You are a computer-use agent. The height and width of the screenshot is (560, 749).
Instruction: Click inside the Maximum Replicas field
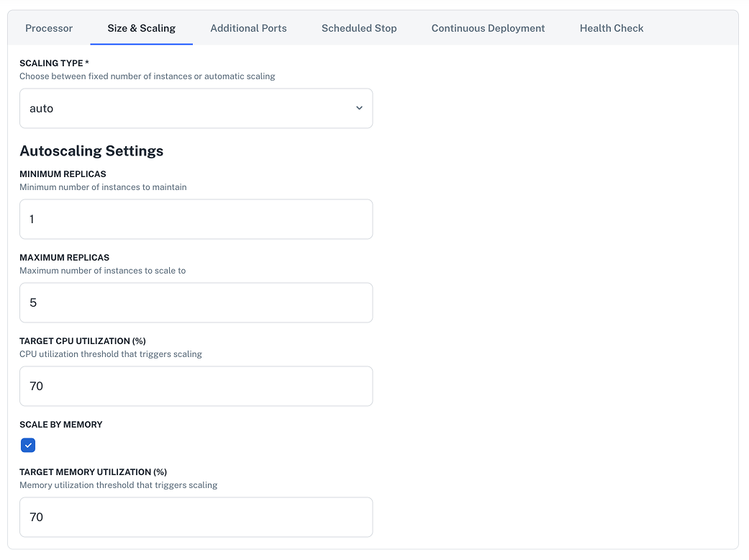pyautogui.click(x=196, y=302)
